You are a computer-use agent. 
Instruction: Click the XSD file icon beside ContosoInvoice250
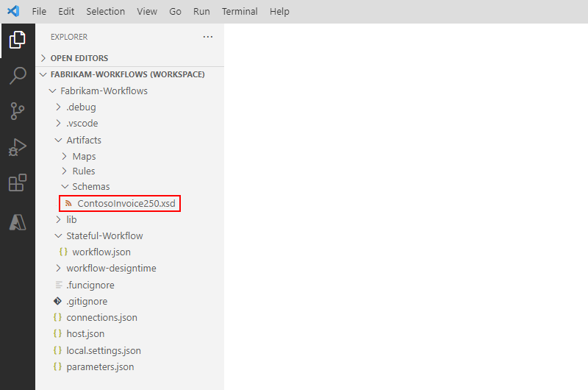(x=68, y=203)
